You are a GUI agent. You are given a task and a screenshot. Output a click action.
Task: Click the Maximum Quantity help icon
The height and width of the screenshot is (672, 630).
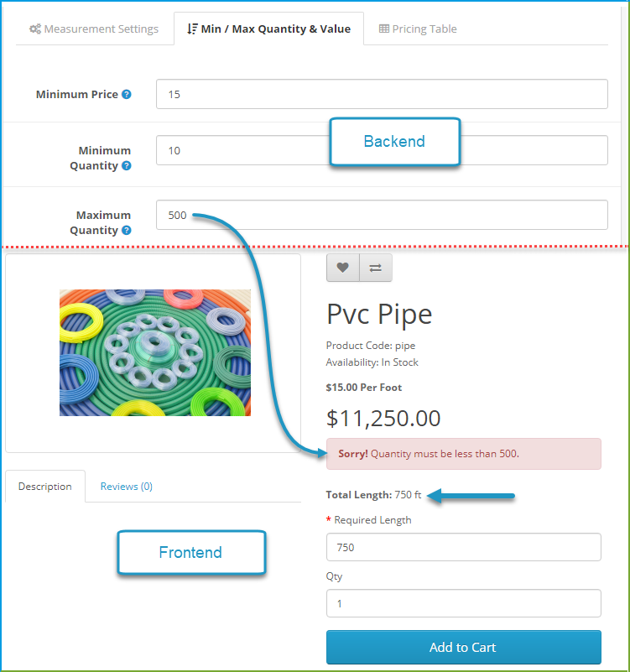pyautogui.click(x=127, y=230)
